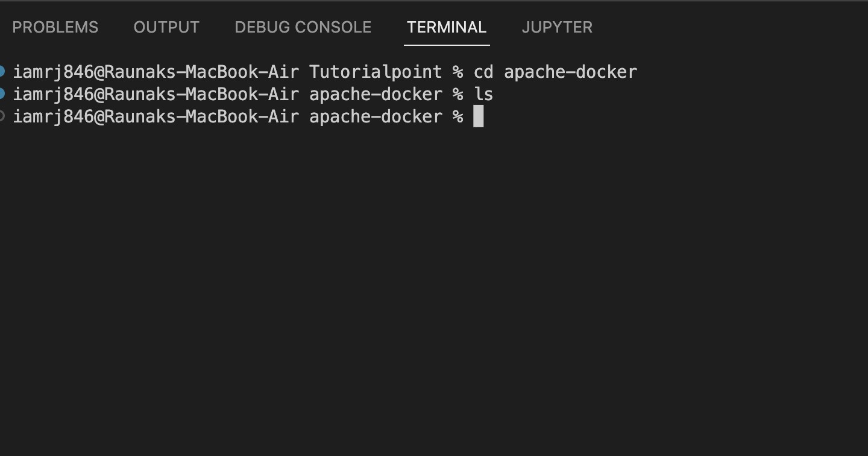Screen dimensions: 868x456
Task: Click the 'Tutorialpoint' folder name in the first prompt
Action: tap(375, 71)
